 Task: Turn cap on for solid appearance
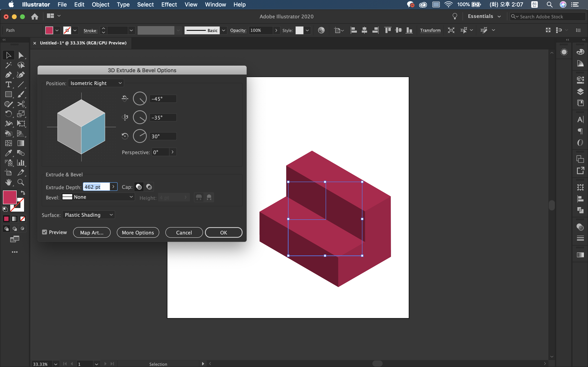(x=139, y=187)
